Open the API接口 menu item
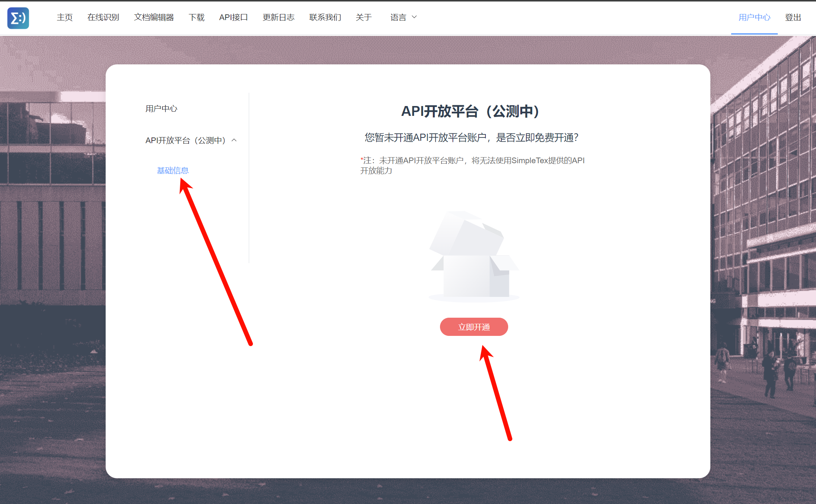This screenshot has width=816, height=504. pyautogui.click(x=233, y=17)
